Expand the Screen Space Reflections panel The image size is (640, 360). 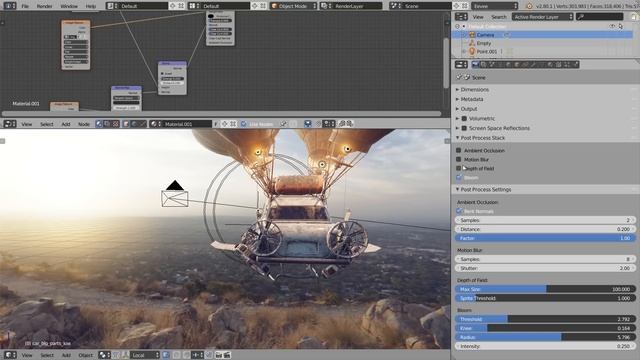tap(499, 128)
